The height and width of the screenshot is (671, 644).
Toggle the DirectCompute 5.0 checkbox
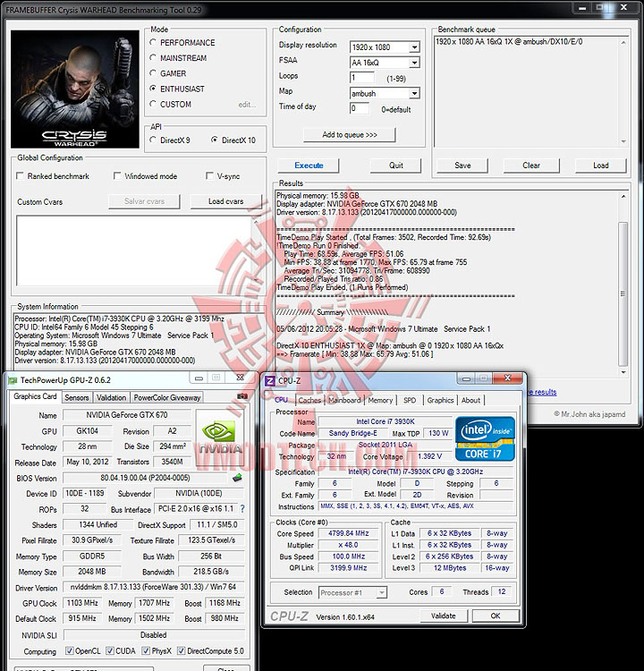tap(181, 651)
